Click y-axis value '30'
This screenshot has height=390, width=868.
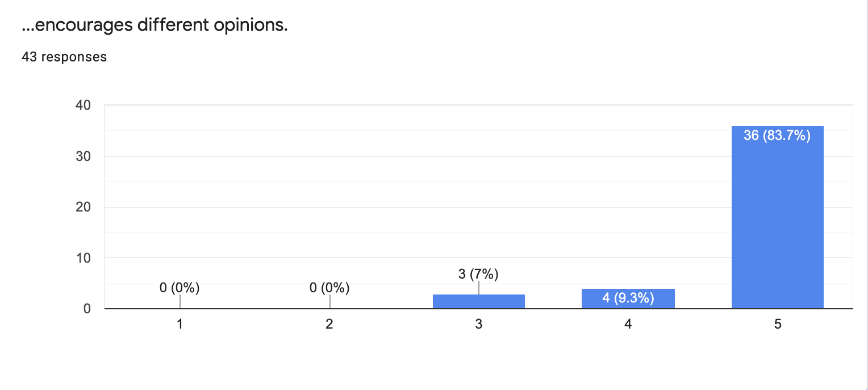(83, 156)
